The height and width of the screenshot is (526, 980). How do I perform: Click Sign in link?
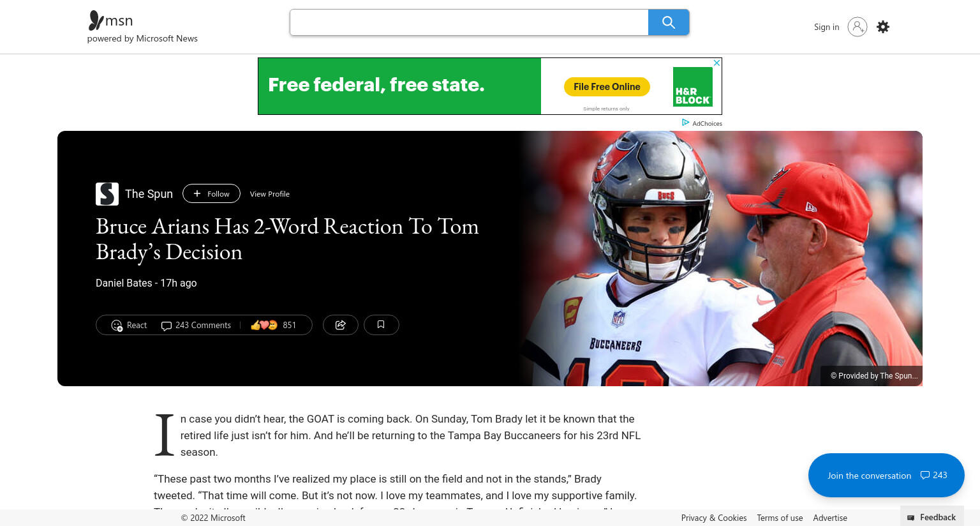[827, 27]
